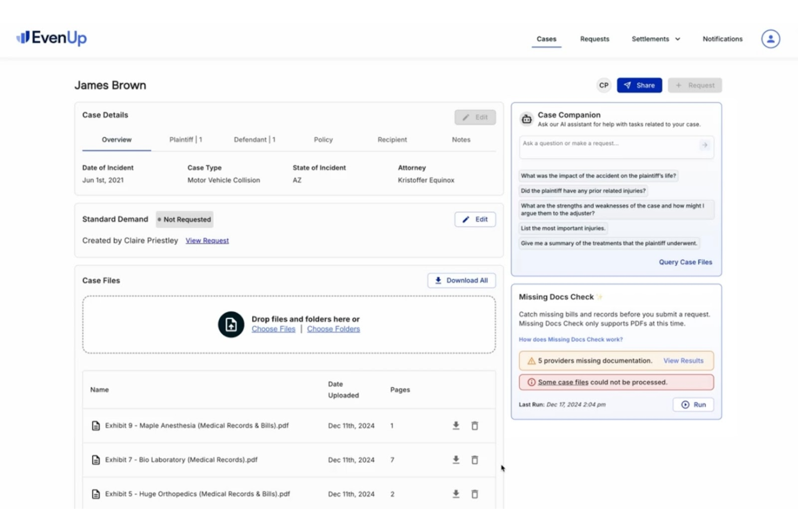Click the Choose Folders link
Viewport: 798px width, 532px height.
click(334, 329)
